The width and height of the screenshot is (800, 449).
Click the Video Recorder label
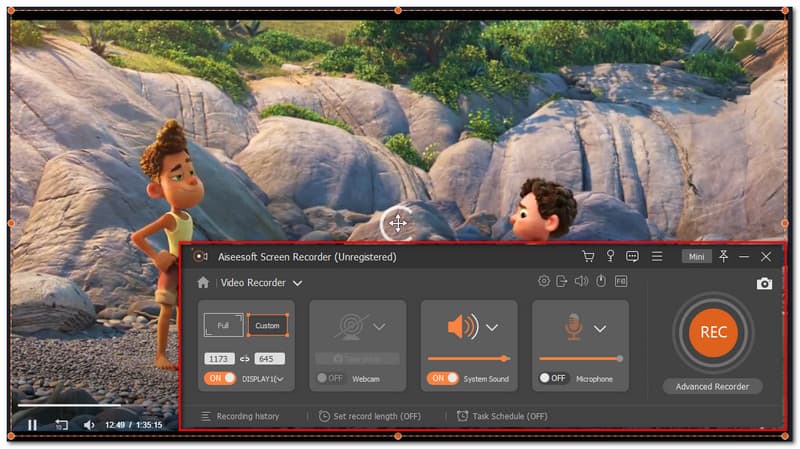[x=253, y=283]
